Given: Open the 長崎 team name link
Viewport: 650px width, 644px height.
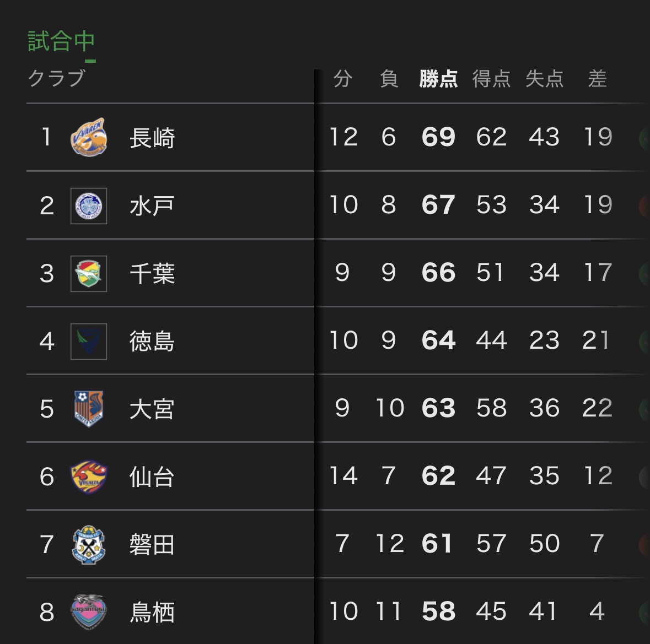Looking at the screenshot, I should point(152,138).
